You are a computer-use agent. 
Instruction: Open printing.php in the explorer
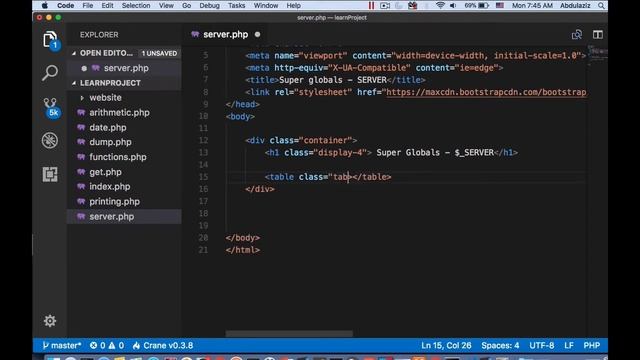coord(114,202)
